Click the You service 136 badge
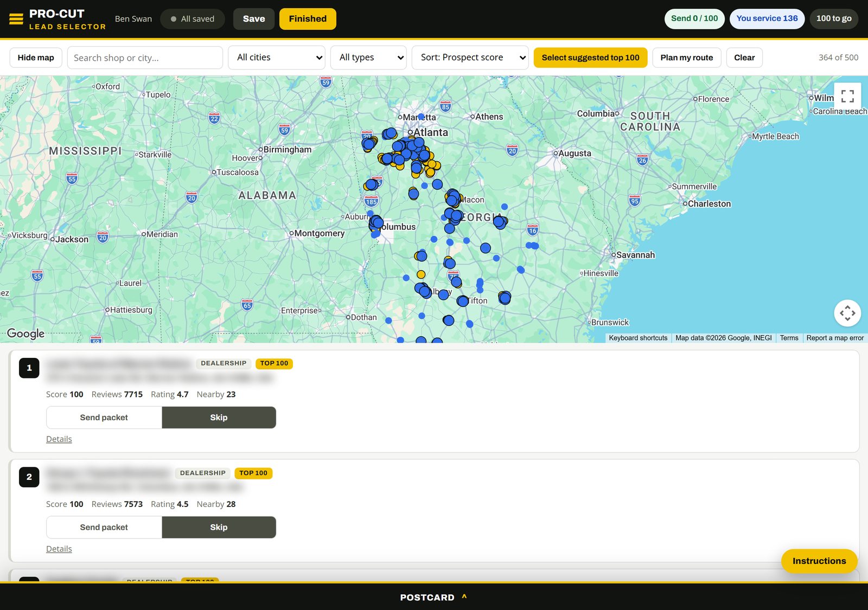The height and width of the screenshot is (610, 868). point(767,18)
